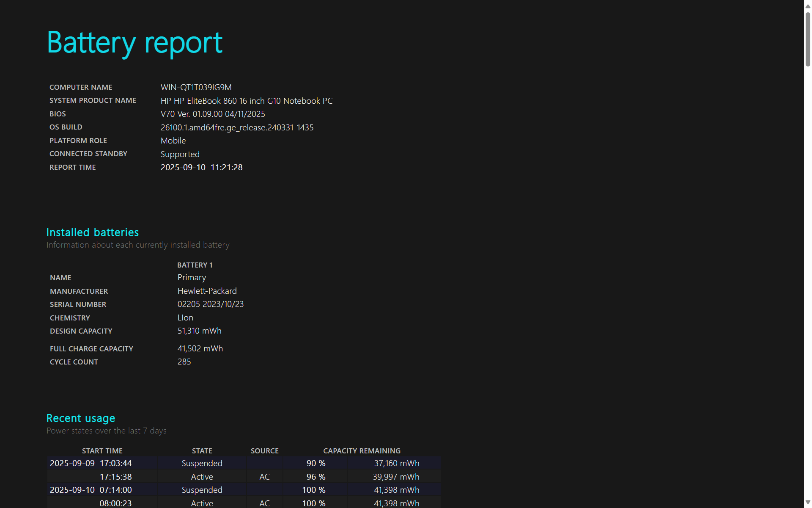This screenshot has width=812, height=508.
Task: Click the SERIAL NUMBER label
Action: tap(78, 304)
